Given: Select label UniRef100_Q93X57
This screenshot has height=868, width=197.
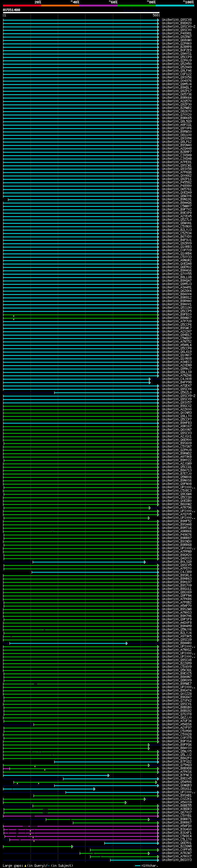Looking at the screenshot, I should point(177,403).
